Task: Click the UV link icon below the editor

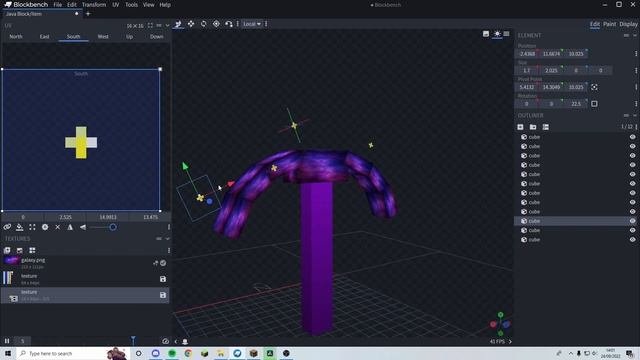Action: tap(7, 227)
